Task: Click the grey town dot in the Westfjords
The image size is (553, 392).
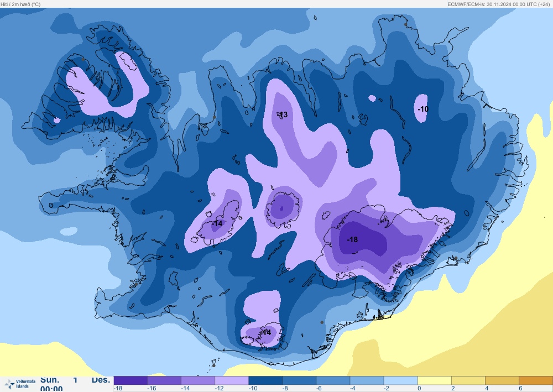Action: coord(84,59)
